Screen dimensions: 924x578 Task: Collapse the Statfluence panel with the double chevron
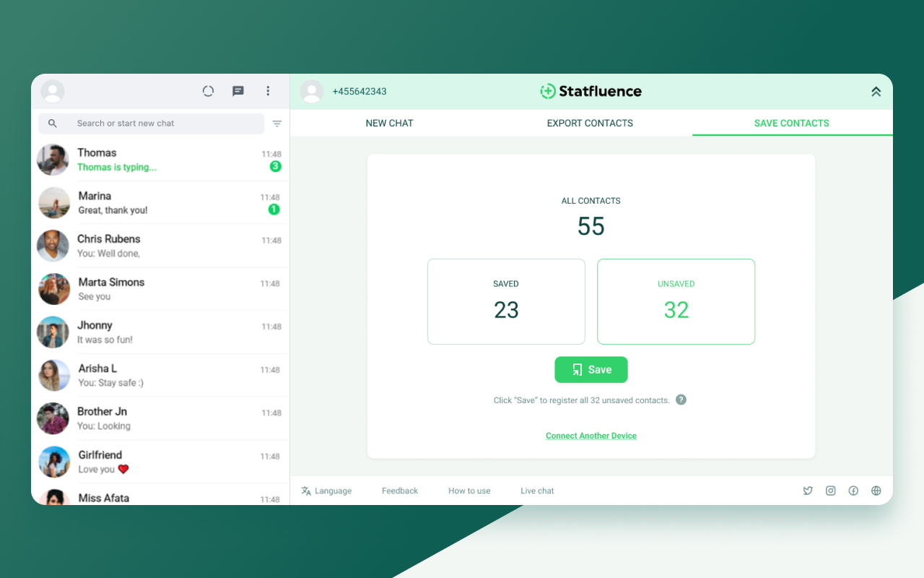[x=876, y=92]
